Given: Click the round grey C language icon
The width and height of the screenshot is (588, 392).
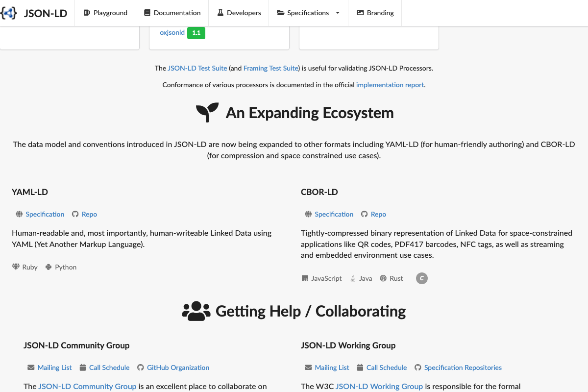Looking at the screenshot, I should [422, 278].
